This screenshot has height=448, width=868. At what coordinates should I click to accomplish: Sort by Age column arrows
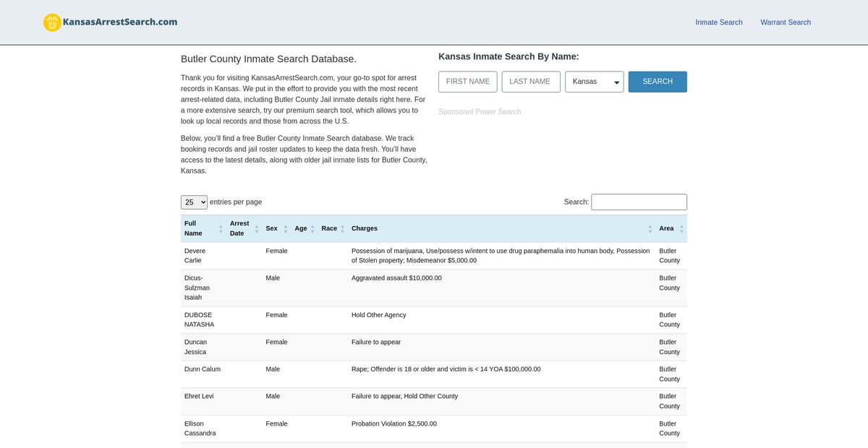pyautogui.click(x=312, y=229)
